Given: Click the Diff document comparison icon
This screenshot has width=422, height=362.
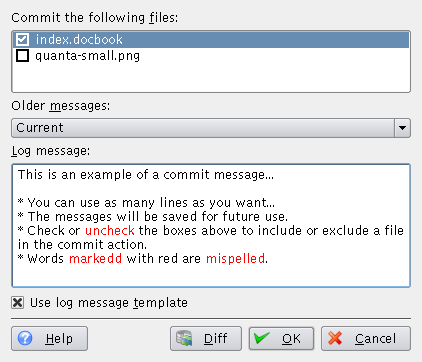Looking at the screenshot, I should tap(184, 338).
